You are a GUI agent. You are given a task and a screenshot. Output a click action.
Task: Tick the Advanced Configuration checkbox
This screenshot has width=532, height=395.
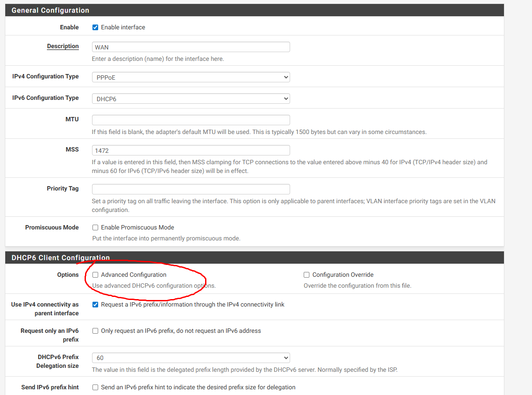95,275
